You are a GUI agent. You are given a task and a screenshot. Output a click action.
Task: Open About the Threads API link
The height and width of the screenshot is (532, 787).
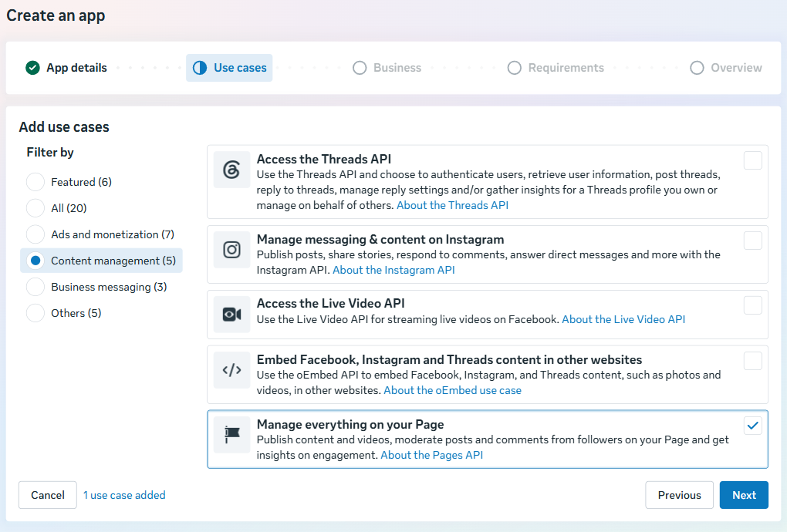(x=452, y=205)
